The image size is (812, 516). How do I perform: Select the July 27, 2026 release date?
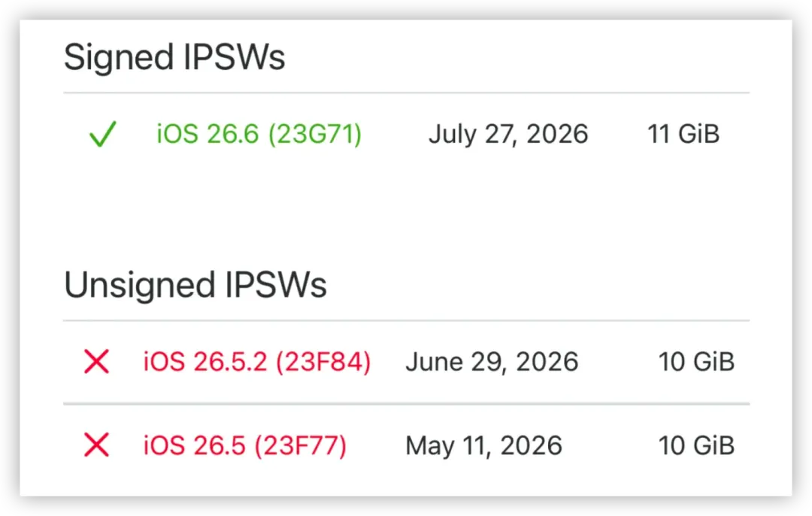[x=508, y=134]
